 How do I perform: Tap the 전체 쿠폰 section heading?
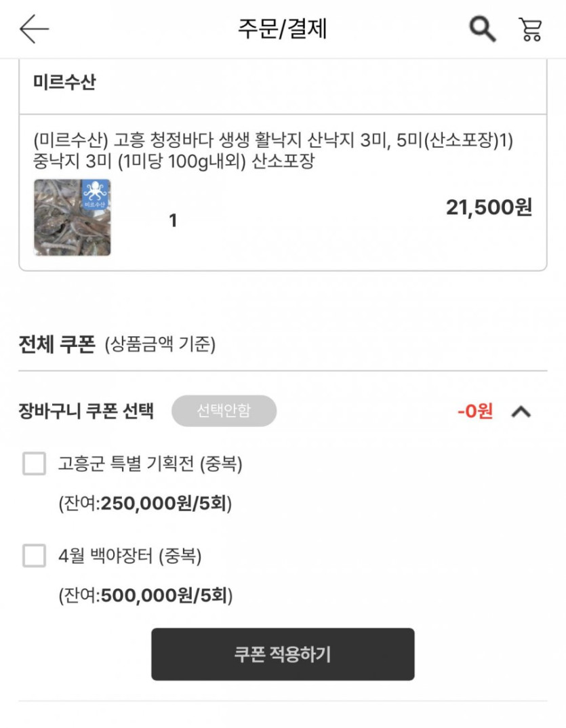pyautogui.click(x=58, y=344)
